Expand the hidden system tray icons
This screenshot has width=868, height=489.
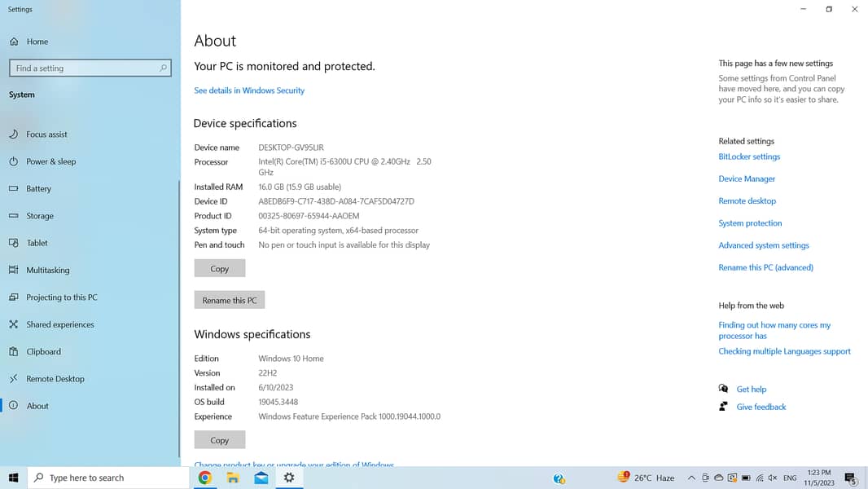[x=691, y=478]
